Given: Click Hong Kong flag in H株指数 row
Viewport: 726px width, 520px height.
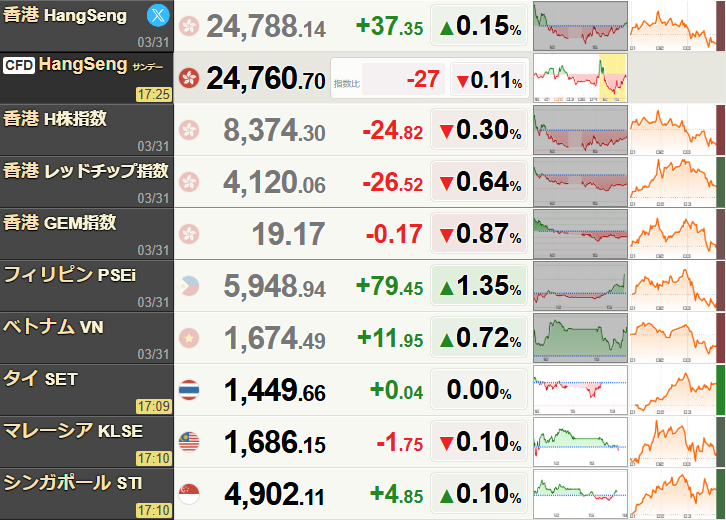Looking at the screenshot, I should (189, 130).
